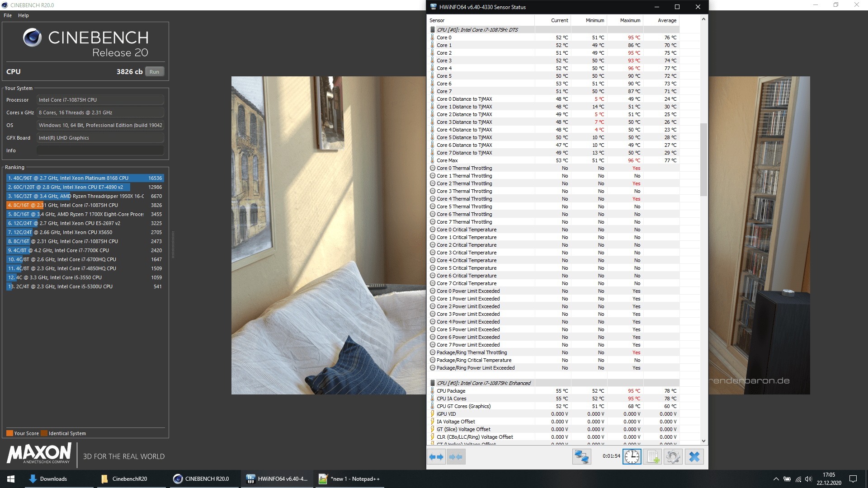The image size is (868, 488).
Task: Click the Info input field in Your System
Action: tap(100, 150)
